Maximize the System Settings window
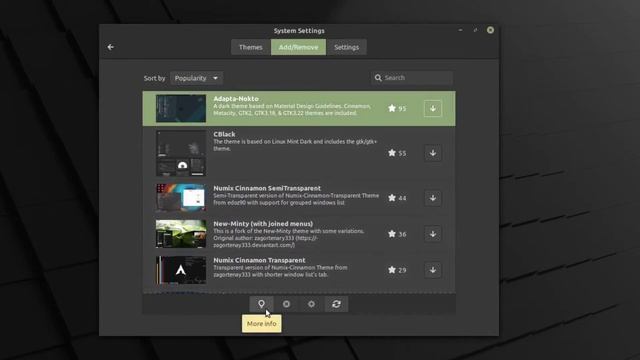The height and width of the screenshot is (360, 640). point(475,30)
